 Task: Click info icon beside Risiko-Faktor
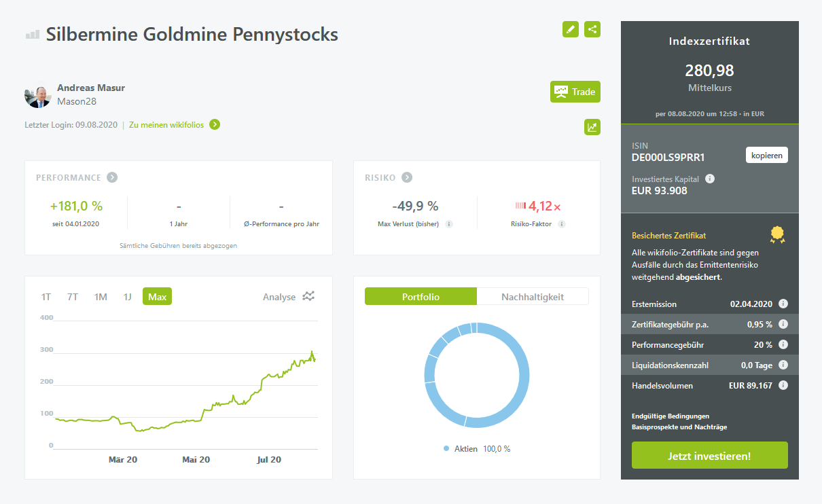[561, 224]
